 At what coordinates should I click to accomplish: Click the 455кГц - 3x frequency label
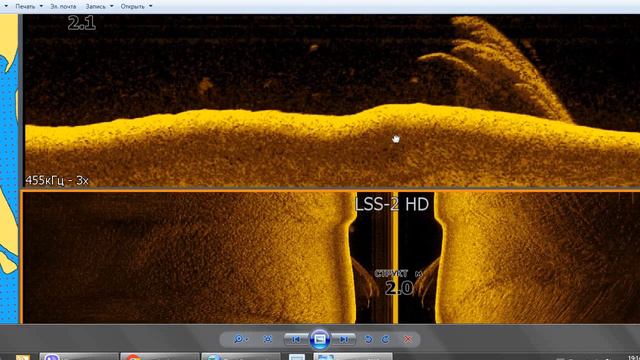click(x=57, y=180)
